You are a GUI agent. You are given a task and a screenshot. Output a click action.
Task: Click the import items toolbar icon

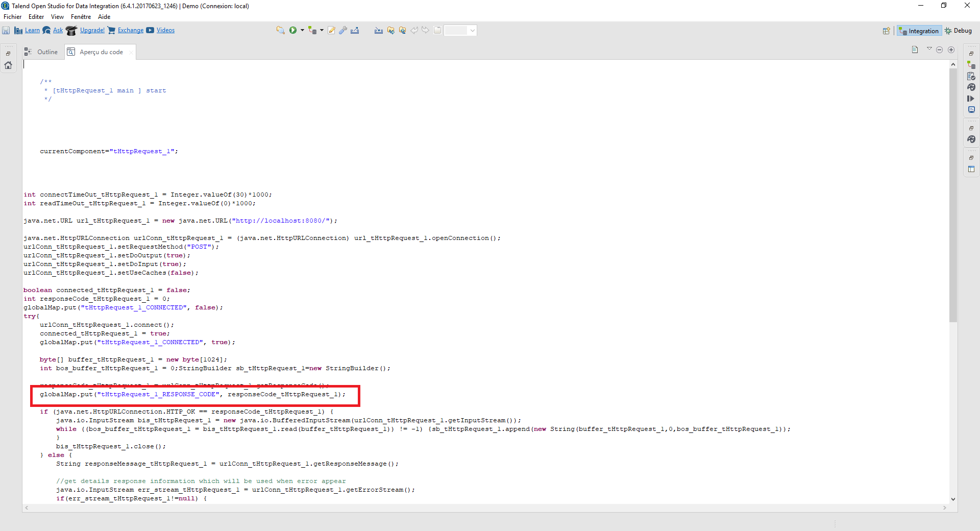(x=378, y=30)
